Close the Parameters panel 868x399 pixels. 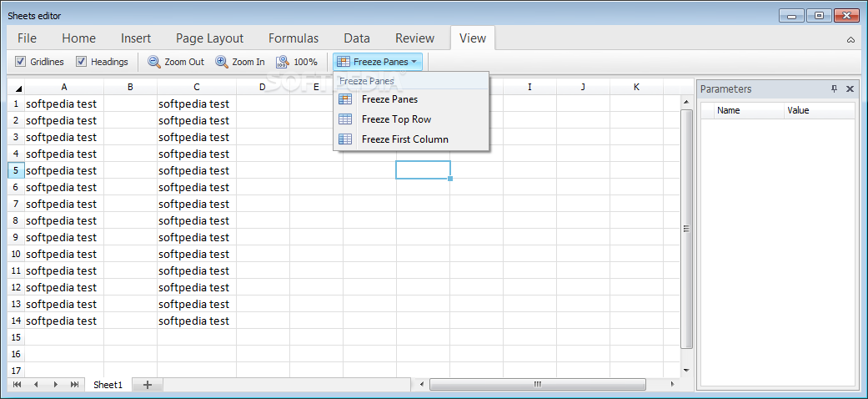(850, 88)
